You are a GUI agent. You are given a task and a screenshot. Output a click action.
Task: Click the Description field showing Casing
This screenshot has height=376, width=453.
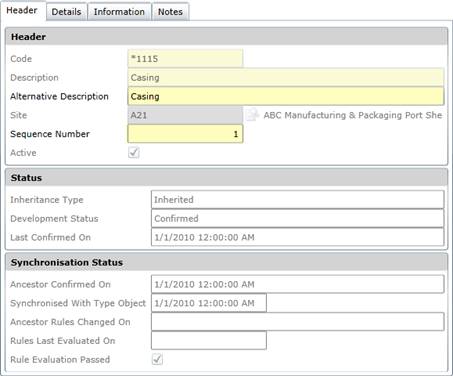coord(286,77)
